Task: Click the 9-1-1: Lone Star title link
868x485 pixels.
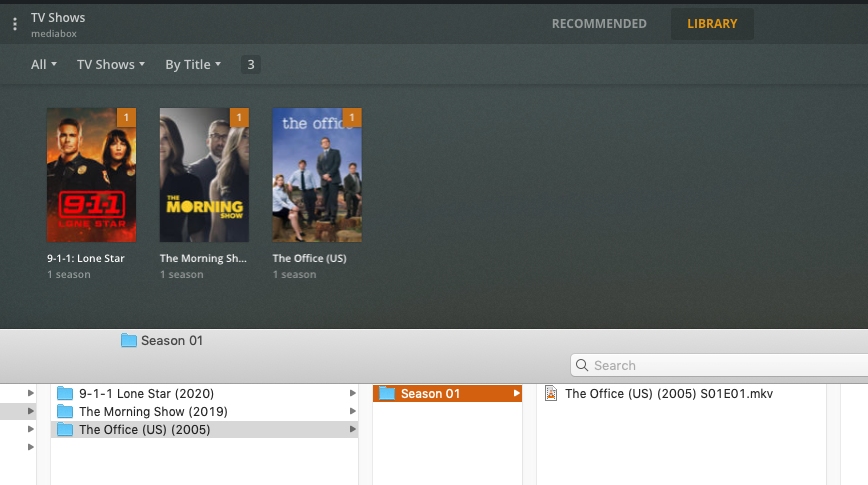Action: click(x=86, y=258)
